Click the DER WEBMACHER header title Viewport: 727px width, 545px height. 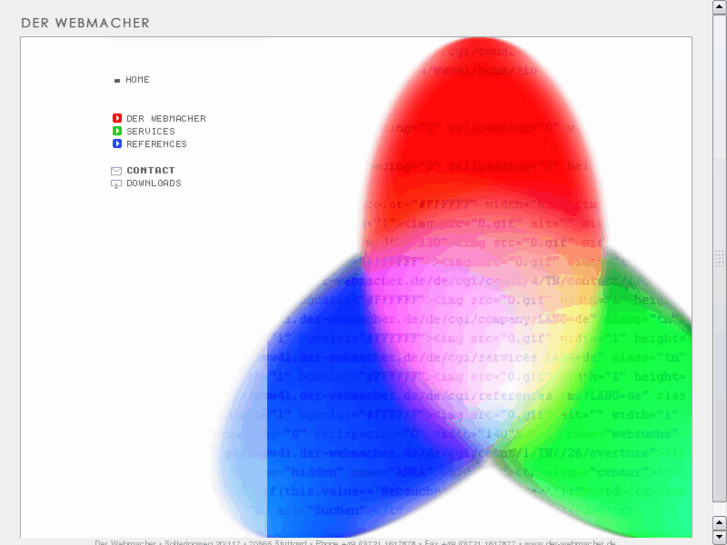tap(85, 23)
